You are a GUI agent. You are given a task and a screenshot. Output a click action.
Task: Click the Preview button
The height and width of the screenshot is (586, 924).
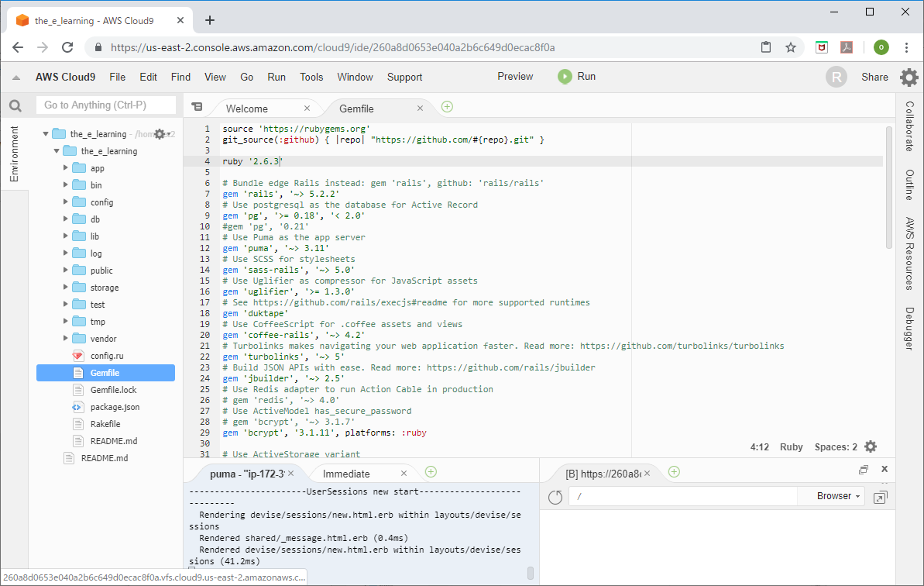click(x=515, y=77)
